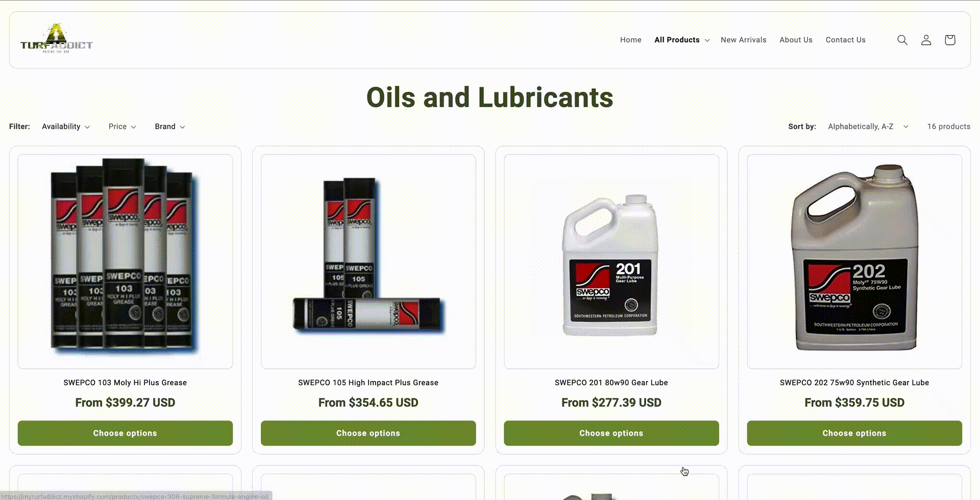Expand the Brand filter
This screenshot has height=500, width=980.
[170, 127]
